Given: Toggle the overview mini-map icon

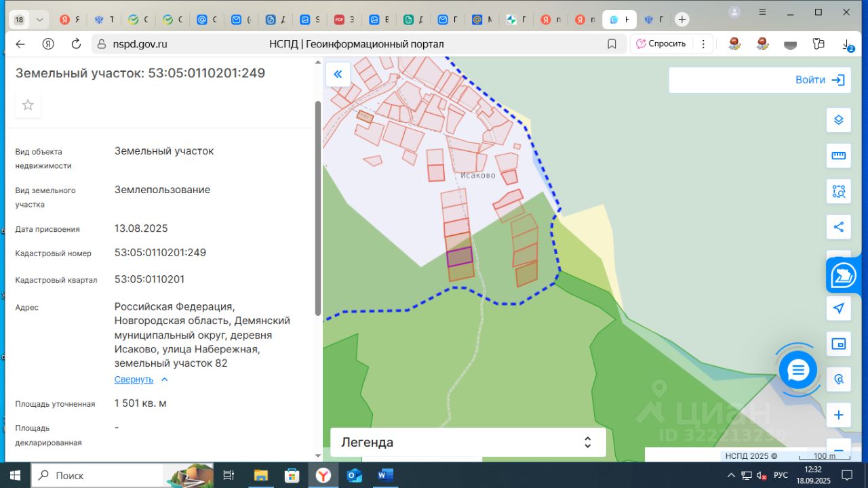Looking at the screenshot, I should coord(839,344).
